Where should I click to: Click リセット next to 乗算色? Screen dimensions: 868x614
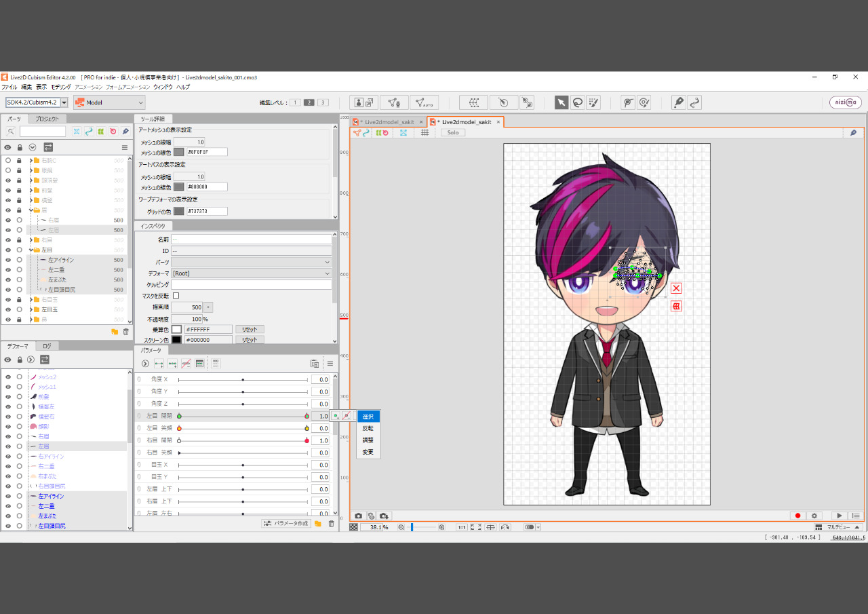pyautogui.click(x=250, y=329)
